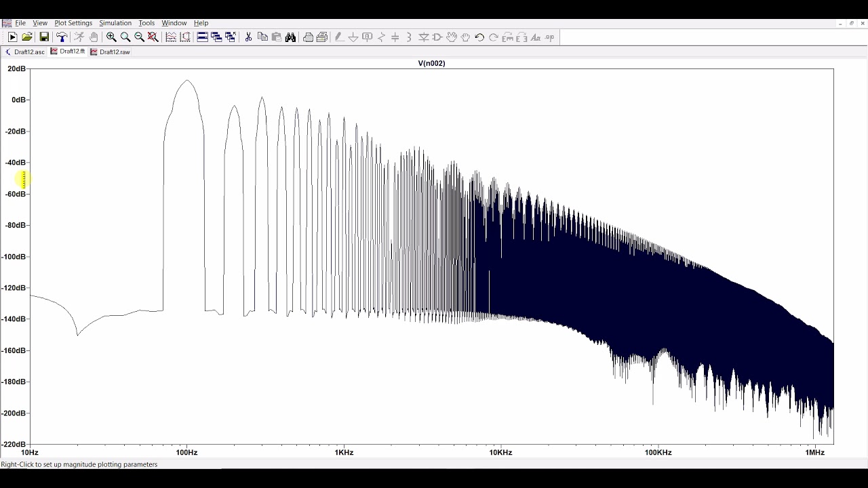Screen dimensions: 868x488
Task: Click the 100Hz frequency axis label
Action: pos(186,452)
